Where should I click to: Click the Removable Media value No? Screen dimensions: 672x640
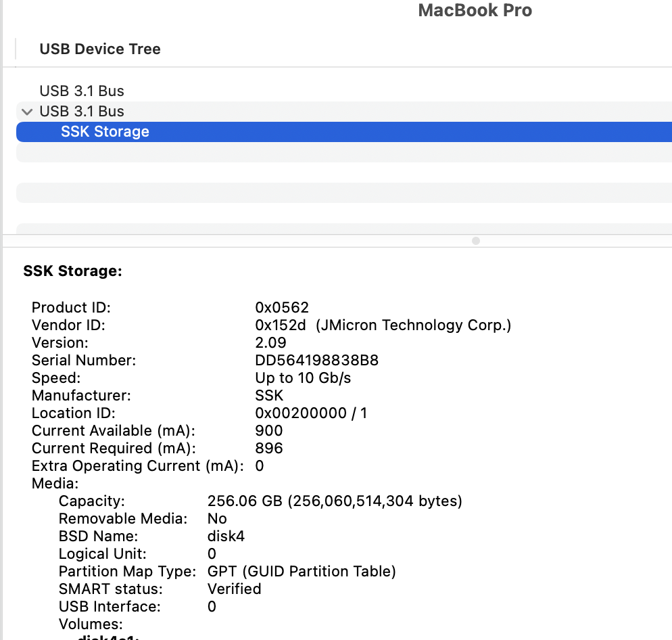(217, 519)
